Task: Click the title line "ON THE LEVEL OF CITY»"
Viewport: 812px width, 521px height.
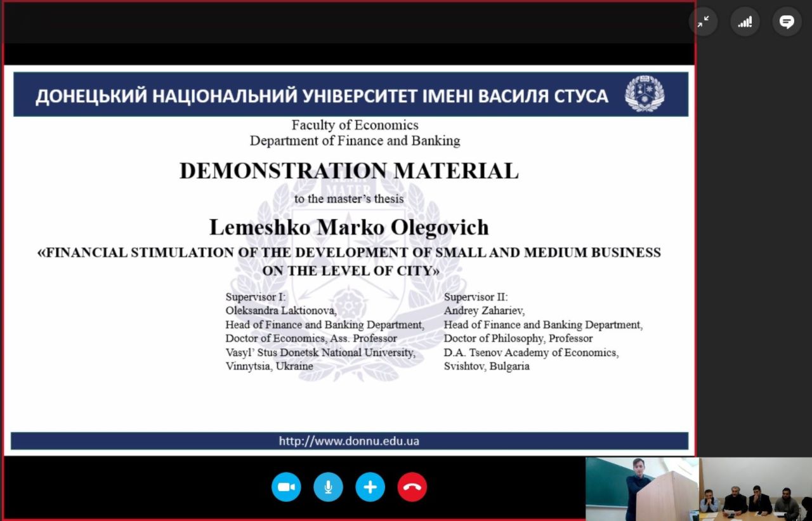Action: pos(351,270)
